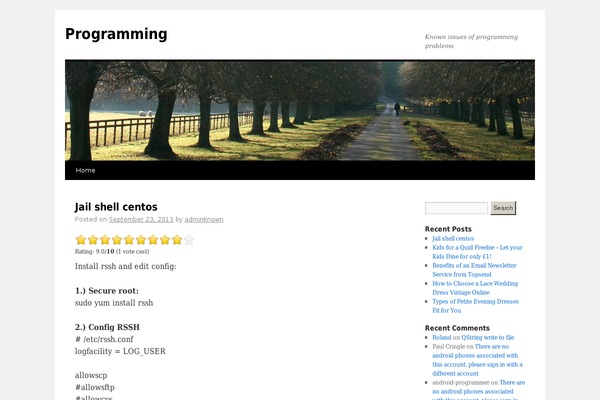Image resolution: width=600 pixels, height=400 pixels.
Task: Open Types of Petite Evening Dresses post
Action: click(475, 306)
